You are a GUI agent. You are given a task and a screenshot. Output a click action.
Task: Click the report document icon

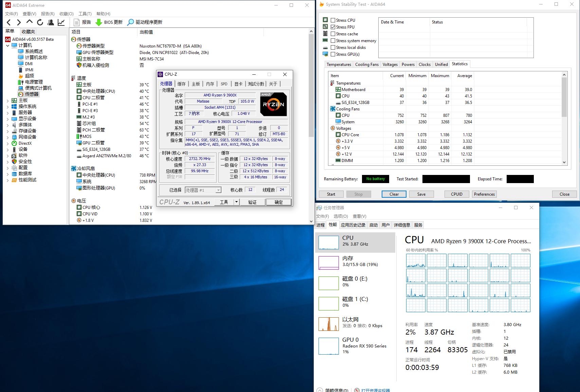point(77,22)
